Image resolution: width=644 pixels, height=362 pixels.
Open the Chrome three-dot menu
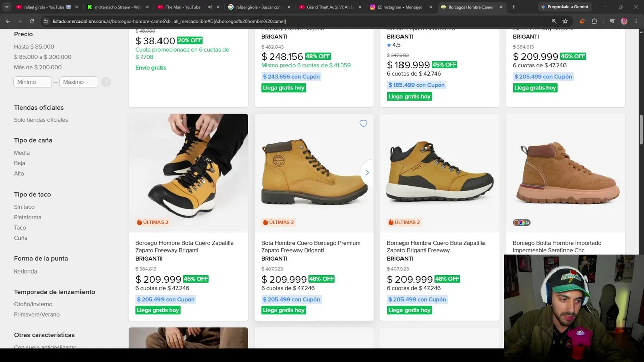point(636,21)
